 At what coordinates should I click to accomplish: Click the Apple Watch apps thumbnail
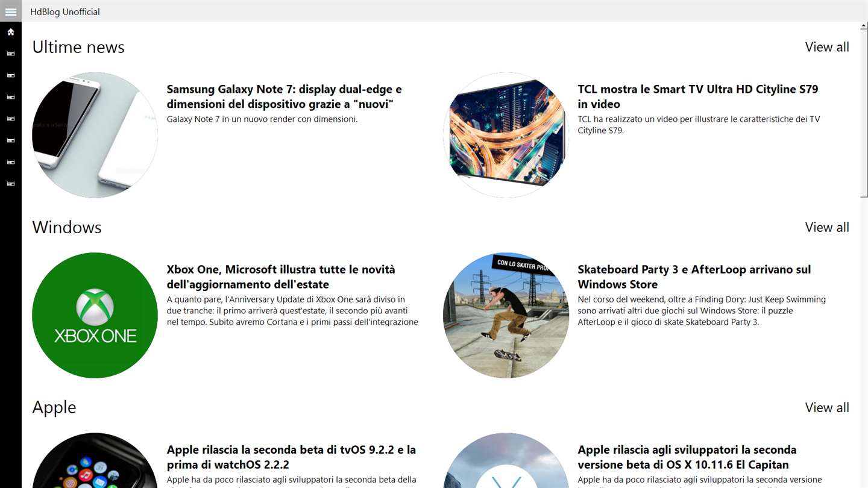coord(95,461)
